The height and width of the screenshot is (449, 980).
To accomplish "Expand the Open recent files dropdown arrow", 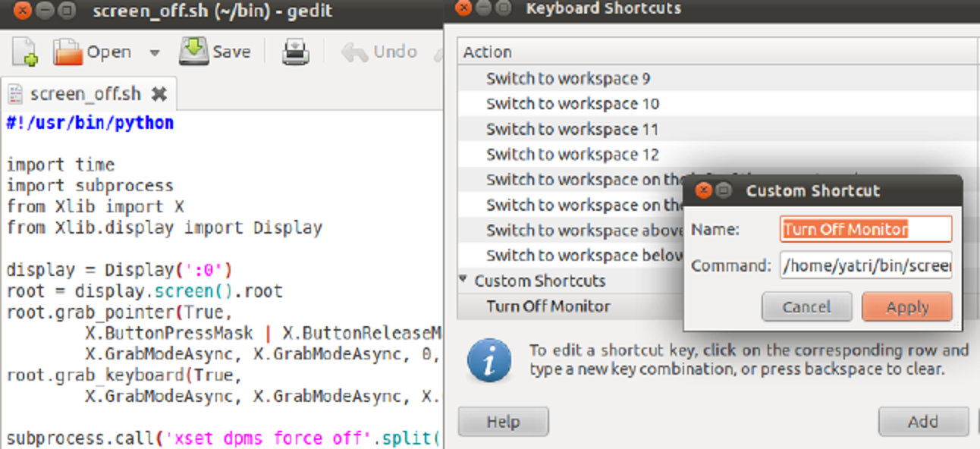I will pyautogui.click(x=155, y=52).
